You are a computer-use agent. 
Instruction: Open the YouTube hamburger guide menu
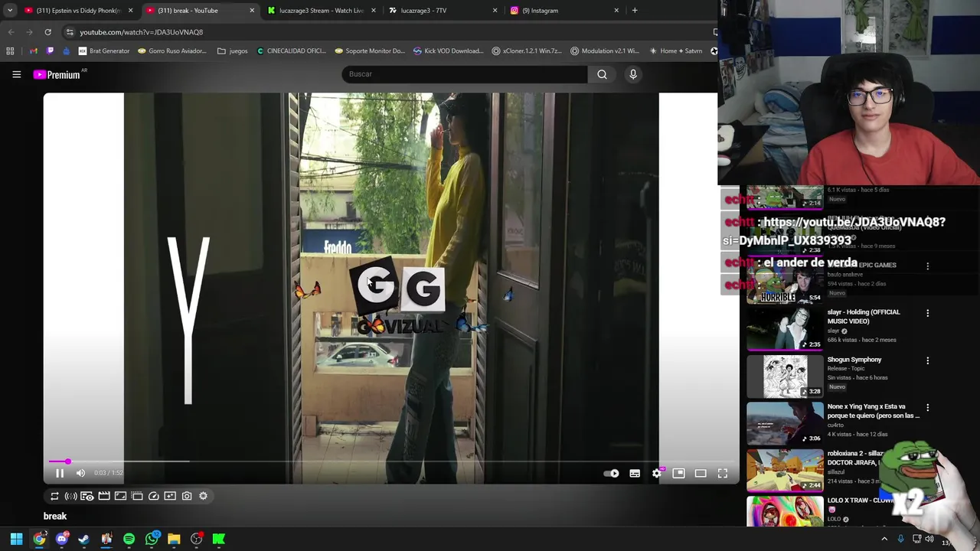click(x=16, y=74)
